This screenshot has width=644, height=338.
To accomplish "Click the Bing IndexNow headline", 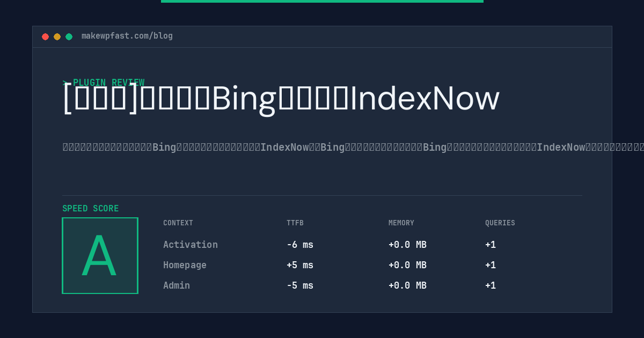I will [x=281, y=99].
